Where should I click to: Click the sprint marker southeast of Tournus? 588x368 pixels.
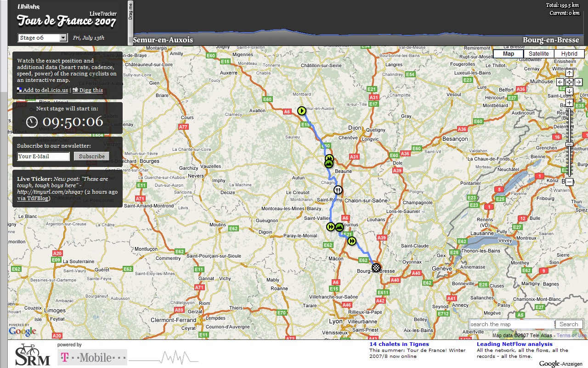tap(351, 241)
